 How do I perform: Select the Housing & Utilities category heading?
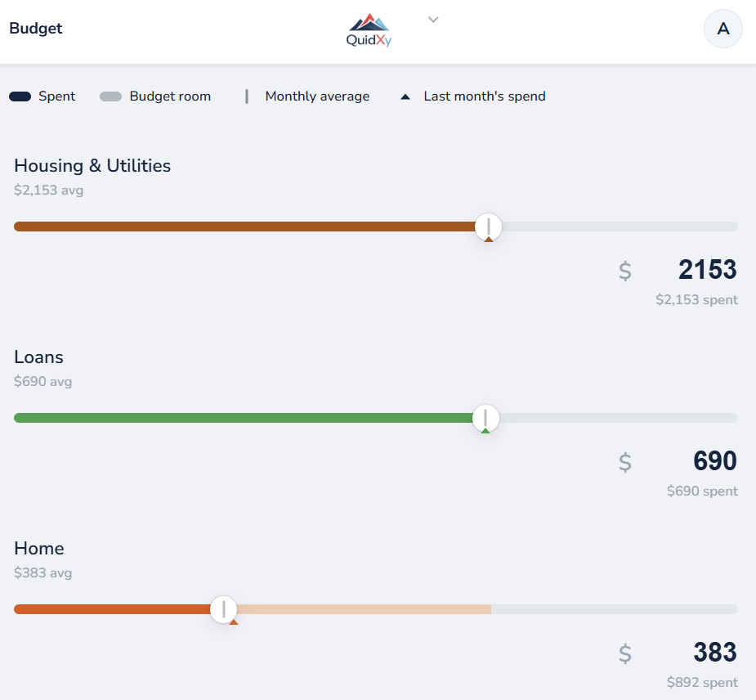coord(92,165)
